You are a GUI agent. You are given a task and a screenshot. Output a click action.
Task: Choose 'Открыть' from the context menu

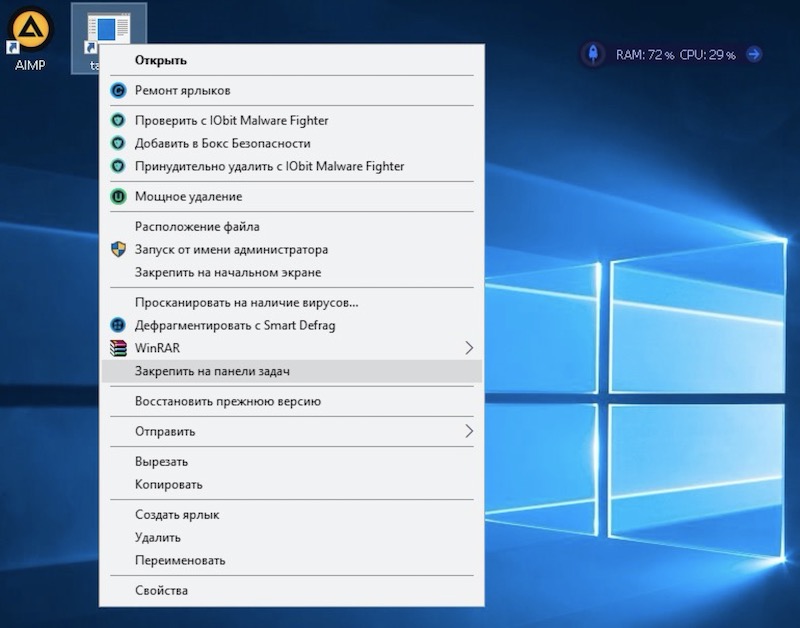tap(292, 60)
